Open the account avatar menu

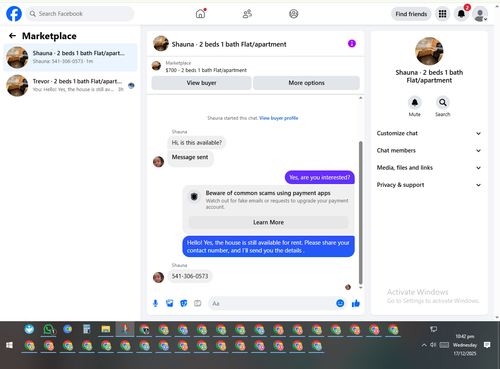480,14
